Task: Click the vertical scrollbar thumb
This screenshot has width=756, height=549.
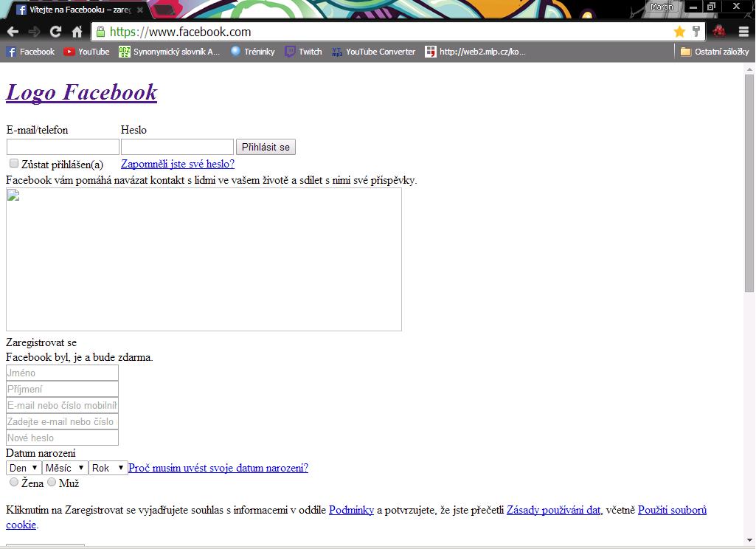Action: click(x=749, y=183)
